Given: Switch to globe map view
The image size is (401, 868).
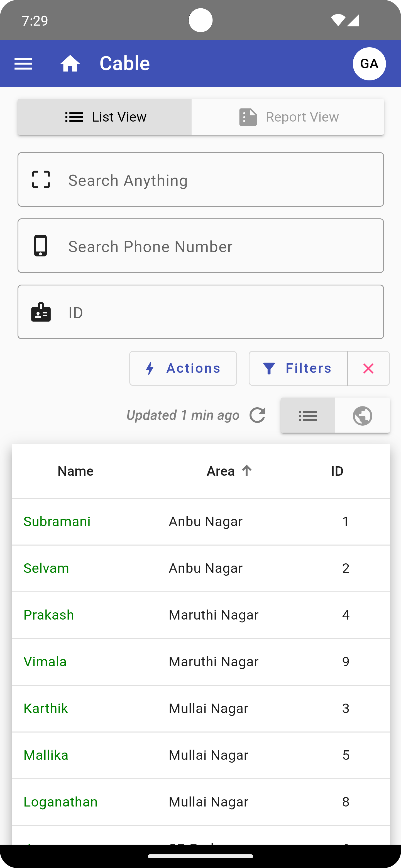Looking at the screenshot, I should pyautogui.click(x=363, y=415).
